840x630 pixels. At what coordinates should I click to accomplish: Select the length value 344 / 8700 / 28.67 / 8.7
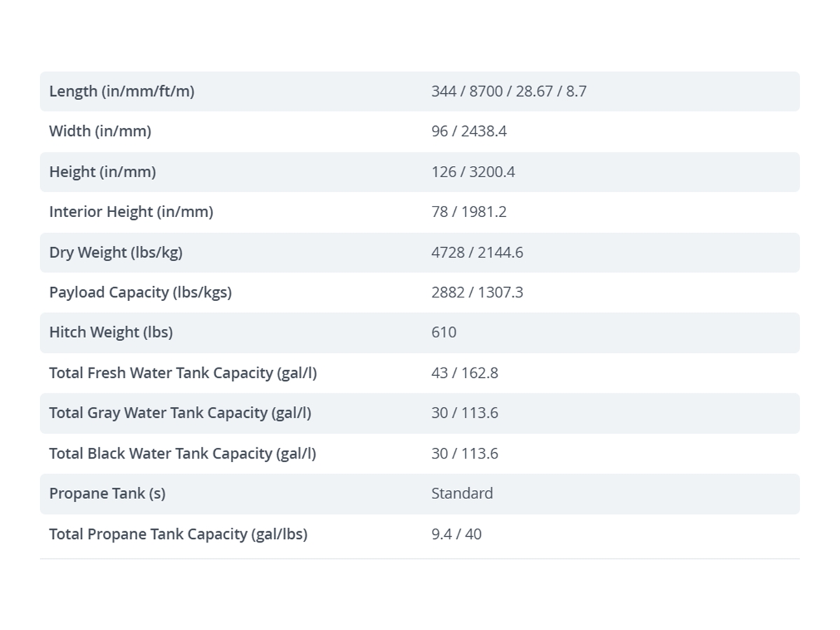tap(509, 91)
